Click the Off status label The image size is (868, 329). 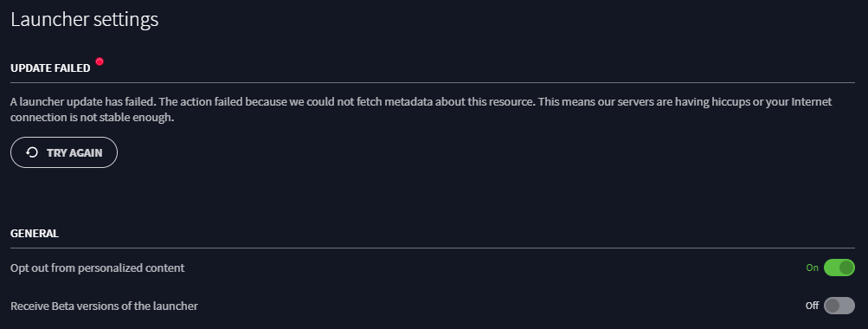point(812,305)
